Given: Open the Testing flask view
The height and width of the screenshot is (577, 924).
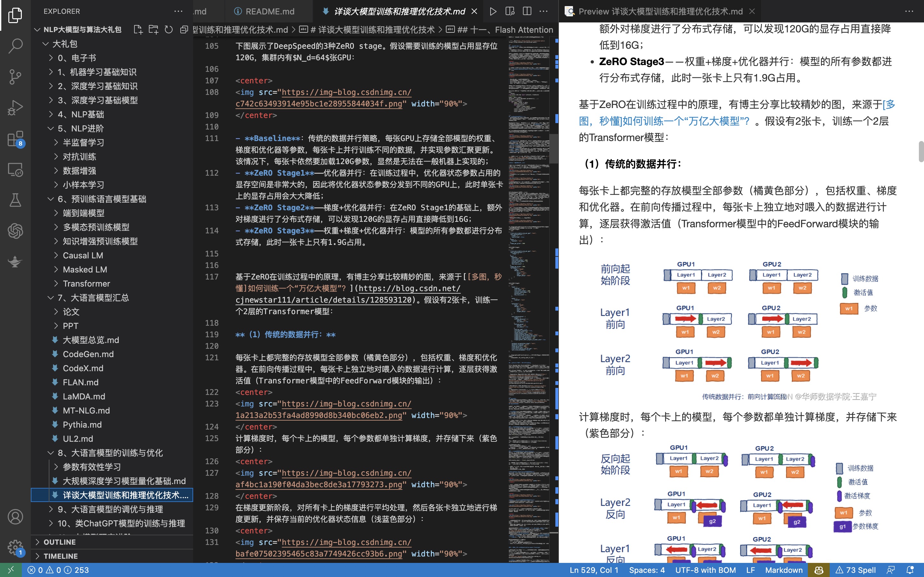Looking at the screenshot, I should point(15,200).
